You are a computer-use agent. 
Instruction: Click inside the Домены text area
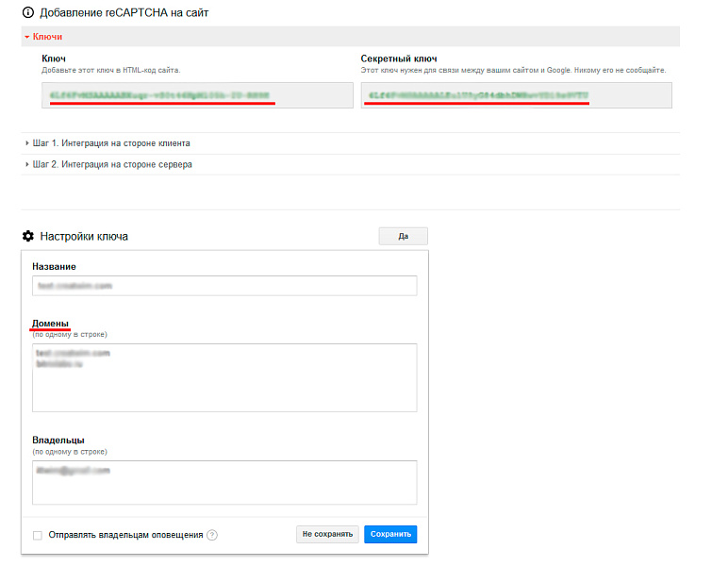(x=224, y=377)
